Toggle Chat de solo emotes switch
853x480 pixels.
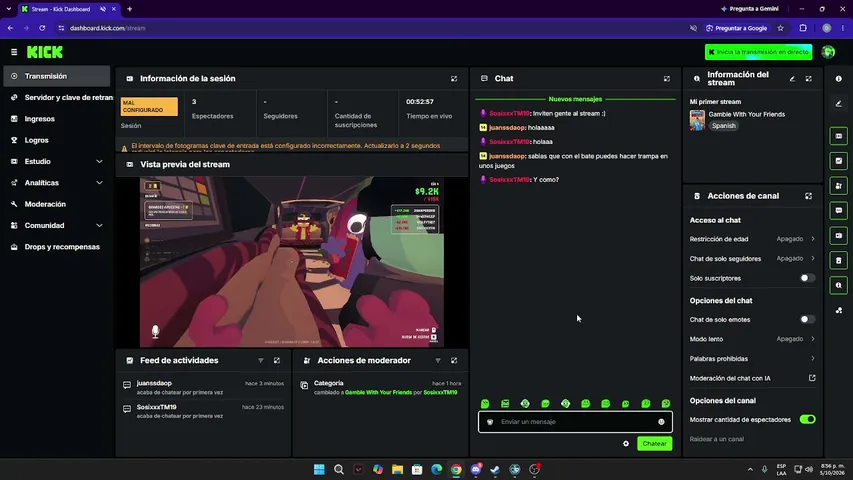click(807, 319)
